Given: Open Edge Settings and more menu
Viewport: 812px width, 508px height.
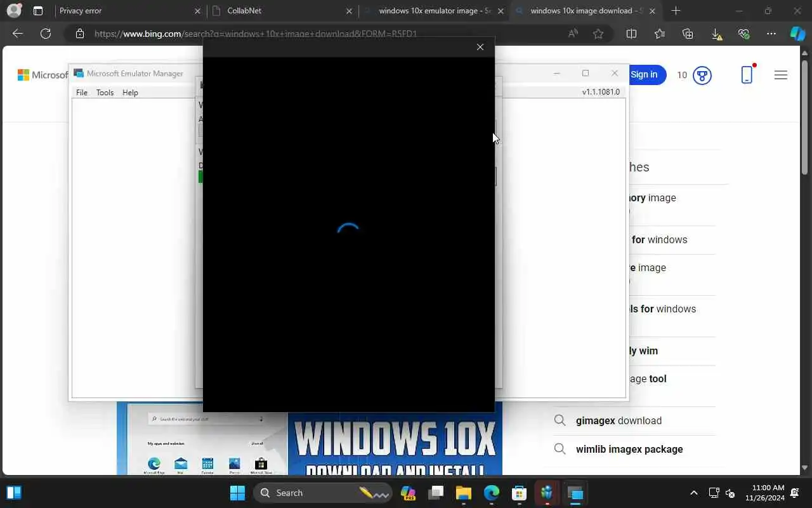Looking at the screenshot, I should (x=771, y=34).
